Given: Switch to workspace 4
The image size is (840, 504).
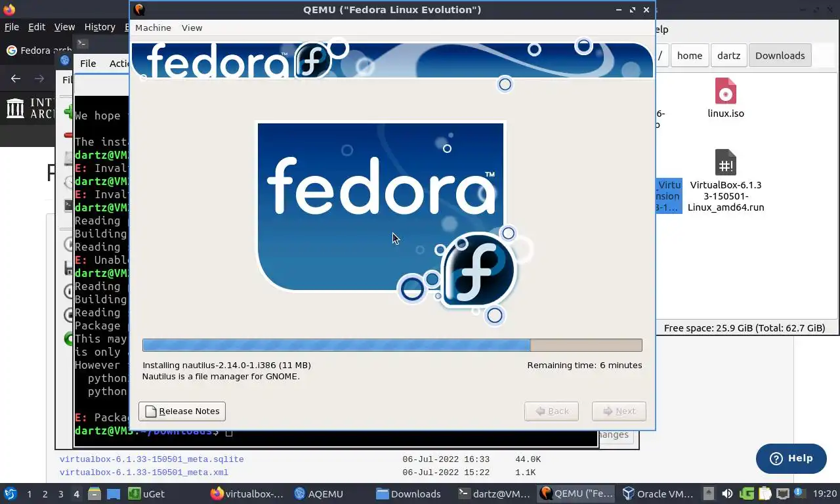Looking at the screenshot, I should tap(76, 494).
